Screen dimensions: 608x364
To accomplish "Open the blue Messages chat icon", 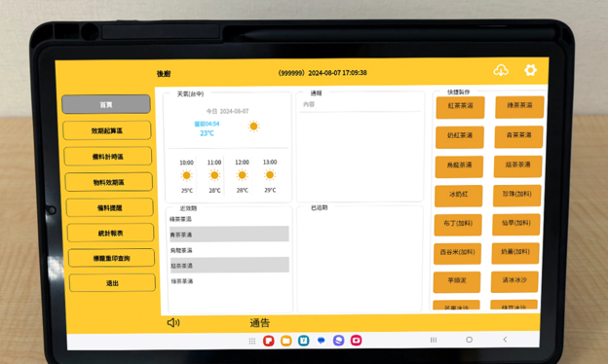I will [x=322, y=341].
